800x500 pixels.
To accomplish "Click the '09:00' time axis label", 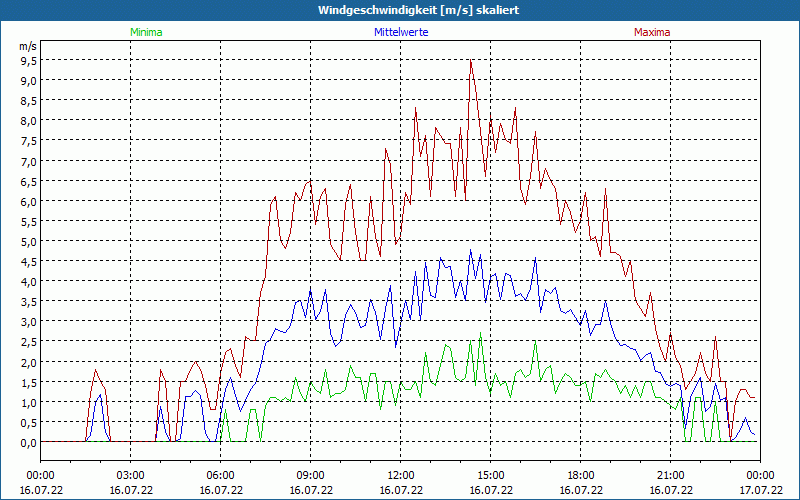I will click(310, 476).
